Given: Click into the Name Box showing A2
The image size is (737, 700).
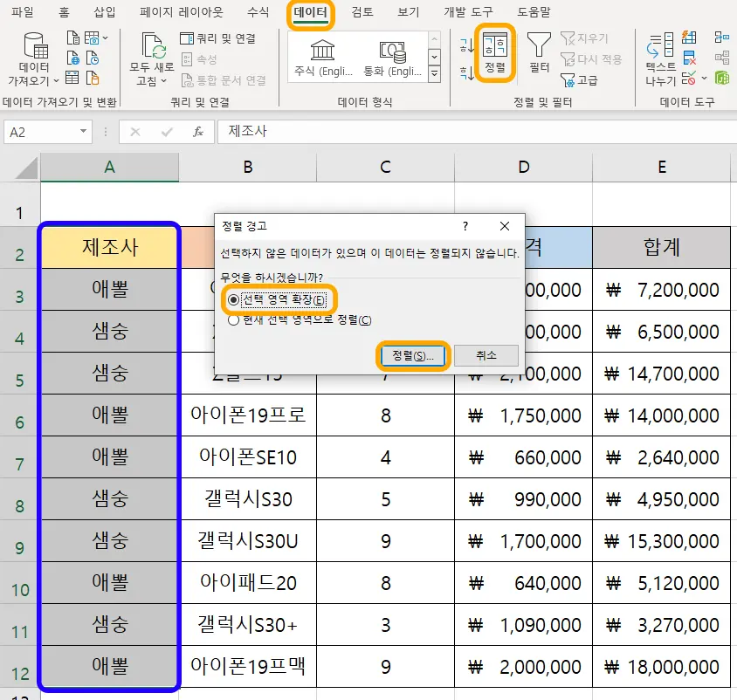Looking at the screenshot, I should 41,132.
